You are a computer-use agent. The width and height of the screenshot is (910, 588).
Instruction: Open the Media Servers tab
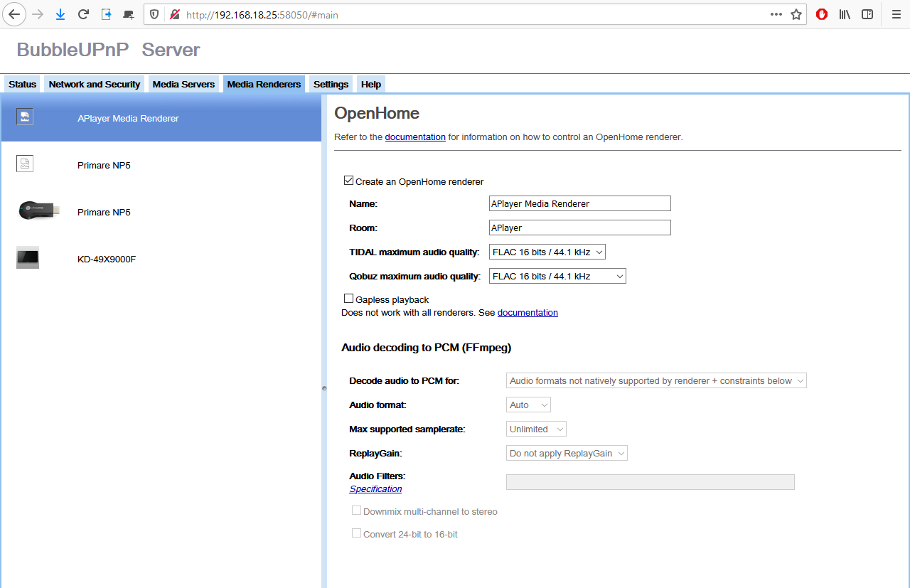[183, 84]
